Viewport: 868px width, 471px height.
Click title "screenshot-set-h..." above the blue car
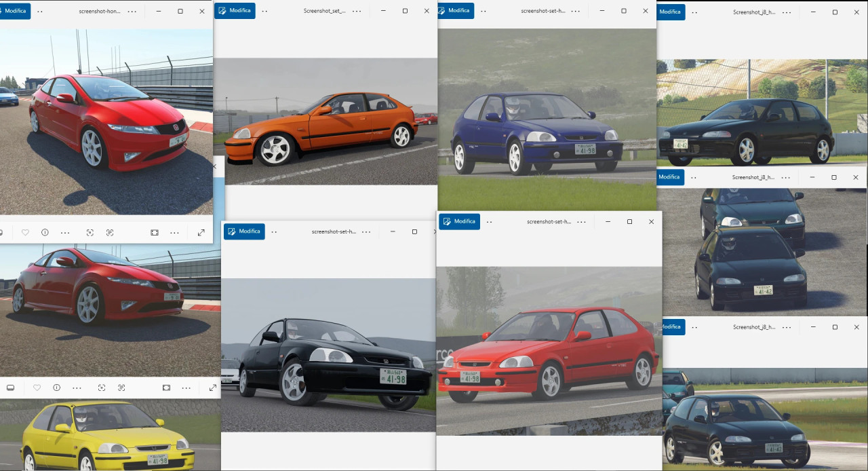coord(542,12)
